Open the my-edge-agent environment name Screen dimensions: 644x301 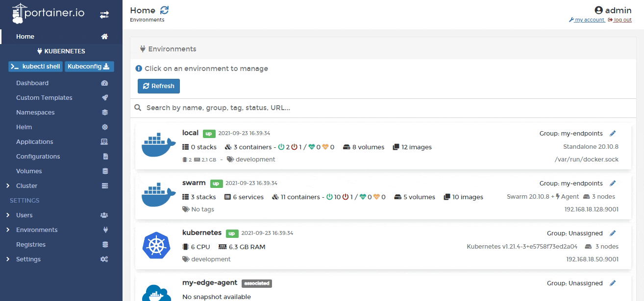point(210,283)
